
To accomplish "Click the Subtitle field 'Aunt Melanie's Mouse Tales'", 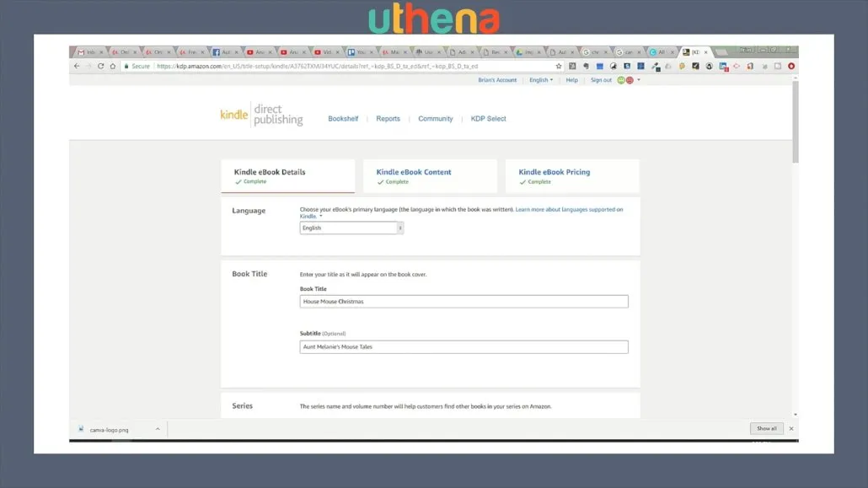I will [463, 346].
